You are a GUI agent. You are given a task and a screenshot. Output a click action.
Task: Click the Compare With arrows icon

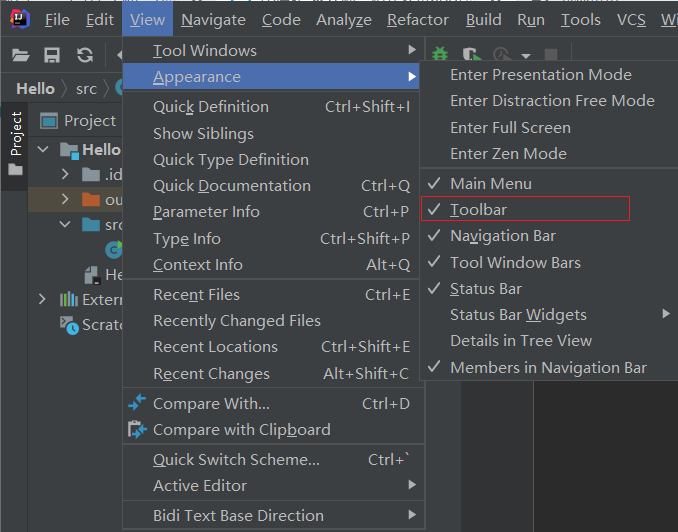[137, 403]
